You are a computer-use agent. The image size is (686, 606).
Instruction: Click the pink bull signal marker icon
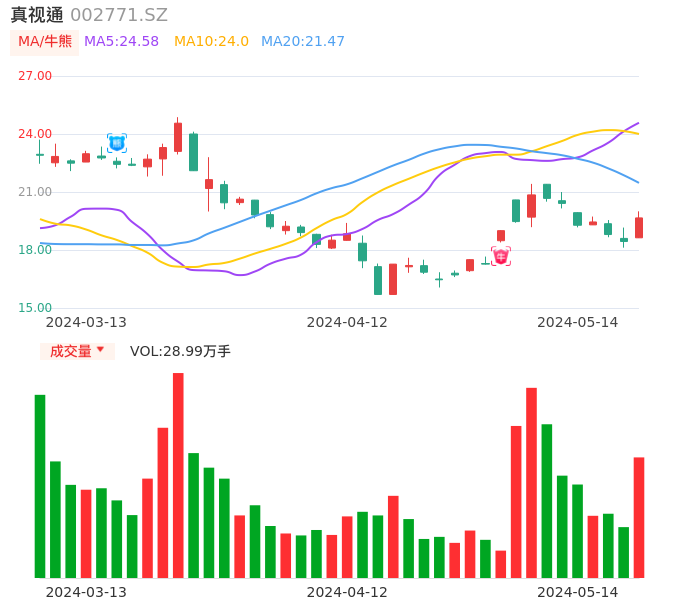point(501,256)
